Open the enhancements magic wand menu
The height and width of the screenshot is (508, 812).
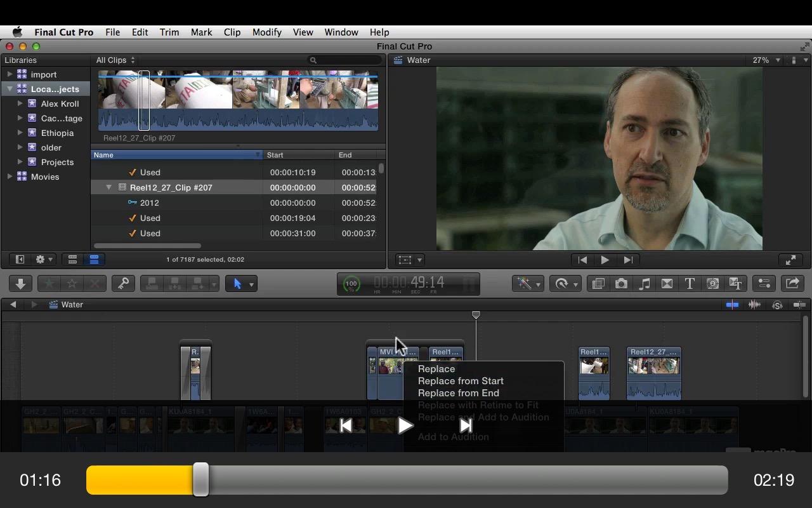pyautogui.click(x=528, y=284)
